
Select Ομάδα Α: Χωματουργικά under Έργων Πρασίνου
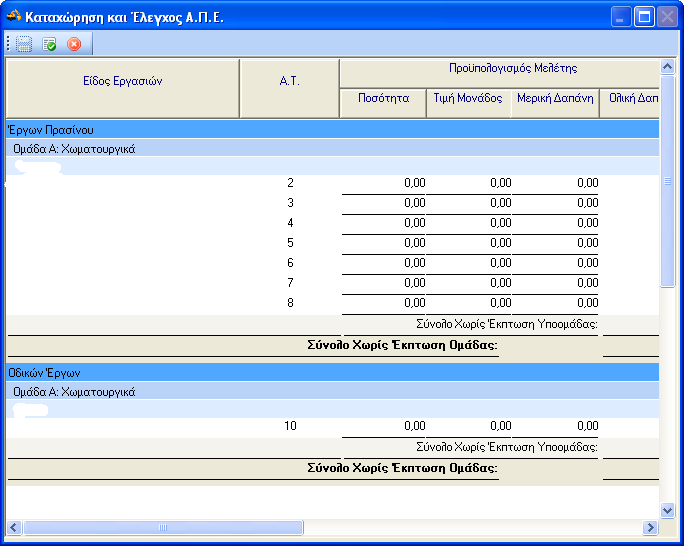332,149
